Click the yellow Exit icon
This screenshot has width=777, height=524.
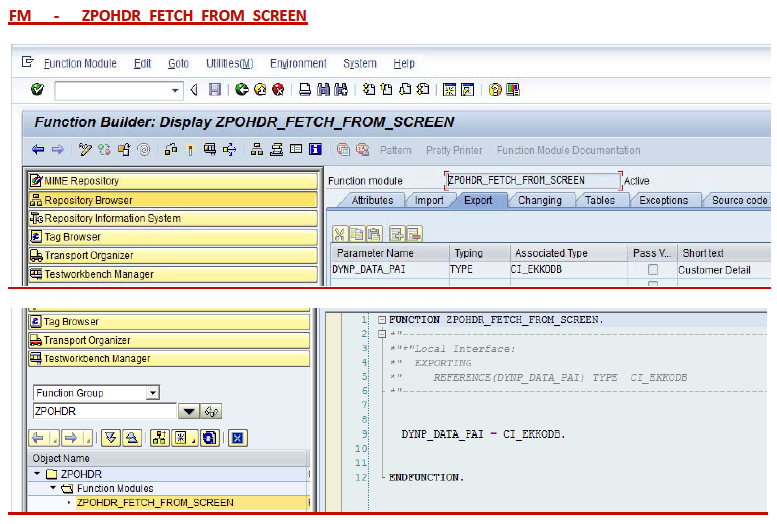click(260, 90)
